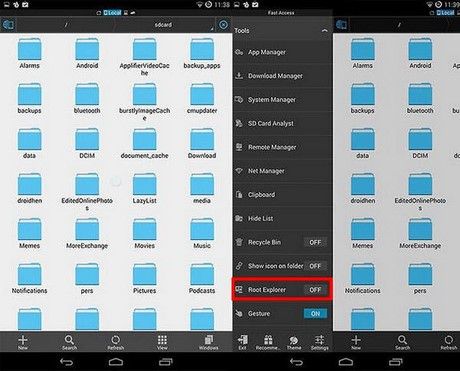
Task: Tap Search magnifier in left screen toolbar
Action: [x=69, y=342]
